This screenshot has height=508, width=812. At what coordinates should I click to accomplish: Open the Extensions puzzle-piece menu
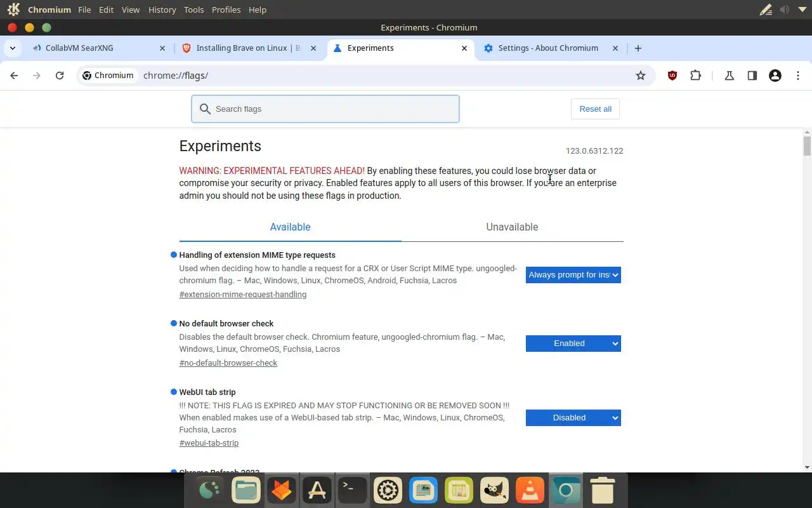click(x=696, y=76)
